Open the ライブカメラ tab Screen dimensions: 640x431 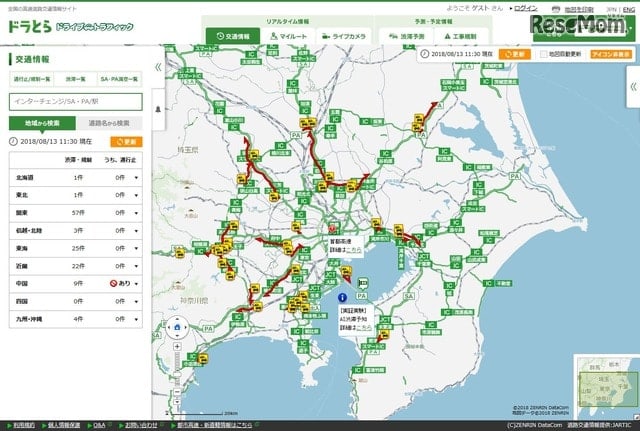344,36
